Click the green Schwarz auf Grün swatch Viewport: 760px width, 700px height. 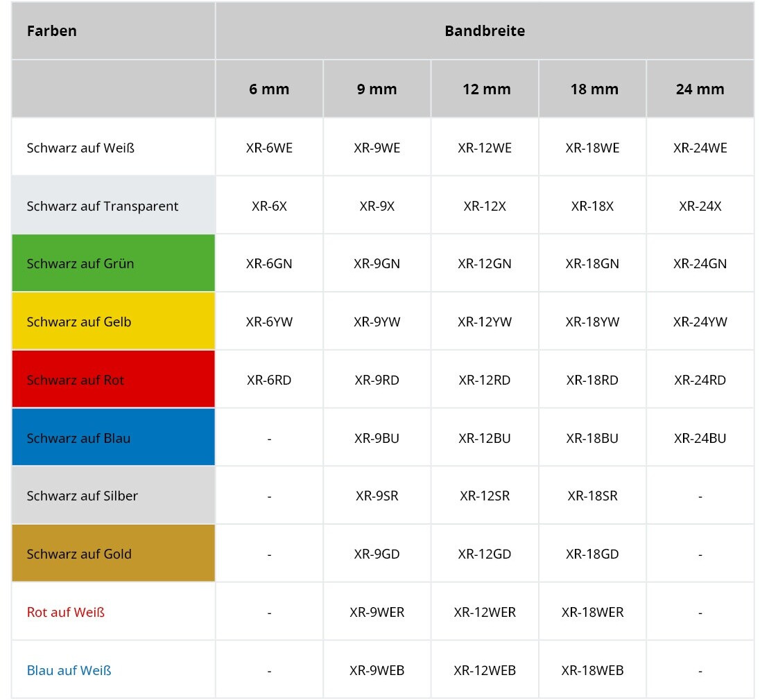(x=113, y=263)
